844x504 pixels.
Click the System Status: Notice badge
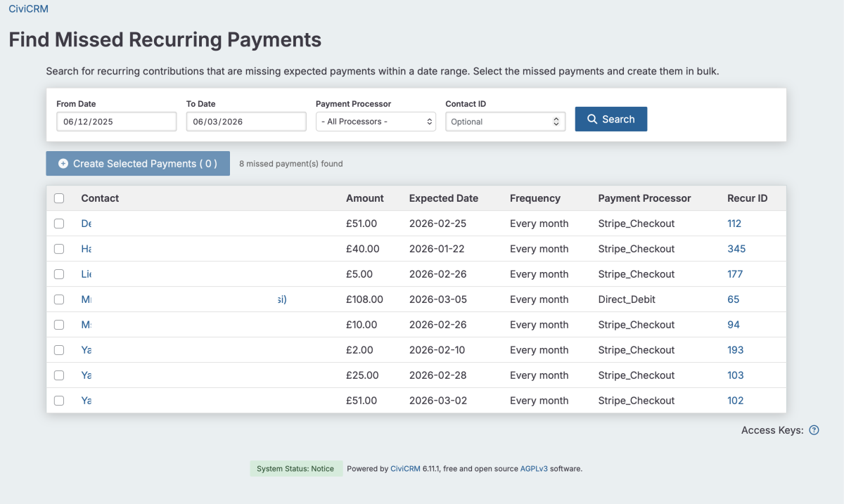point(295,469)
